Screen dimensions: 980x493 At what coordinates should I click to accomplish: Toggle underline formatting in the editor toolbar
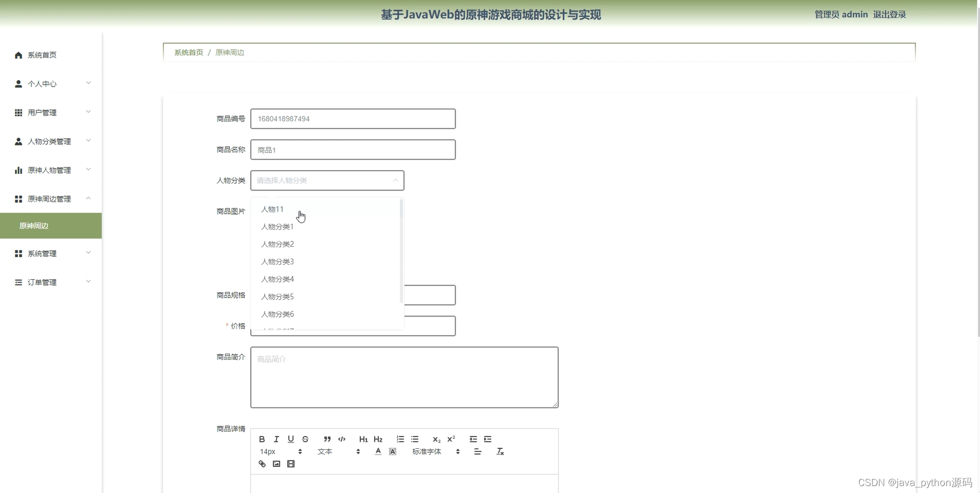(x=291, y=439)
